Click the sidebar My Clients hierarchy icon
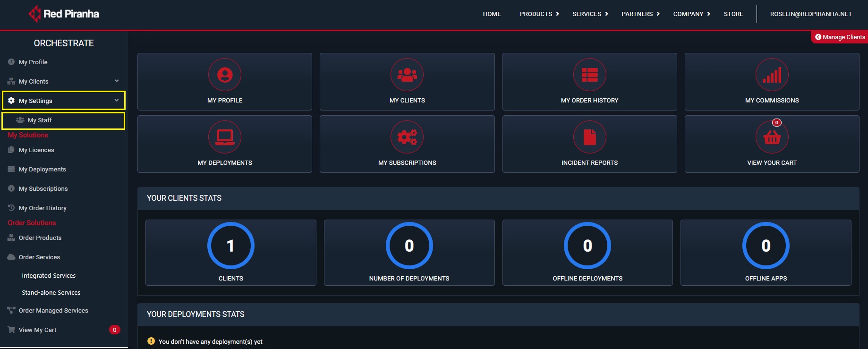 click(x=11, y=81)
